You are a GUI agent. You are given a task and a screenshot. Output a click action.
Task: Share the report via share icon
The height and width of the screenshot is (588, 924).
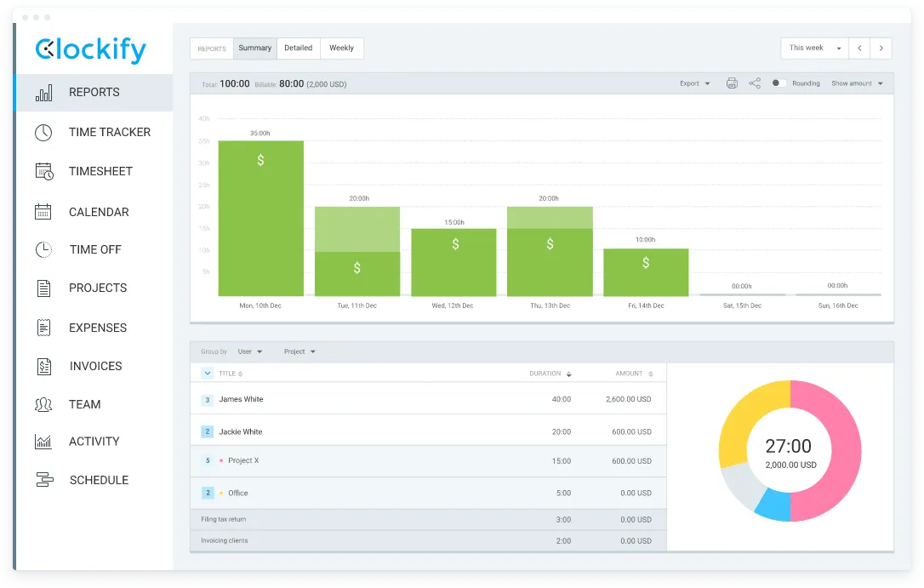(x=755, y=83)
